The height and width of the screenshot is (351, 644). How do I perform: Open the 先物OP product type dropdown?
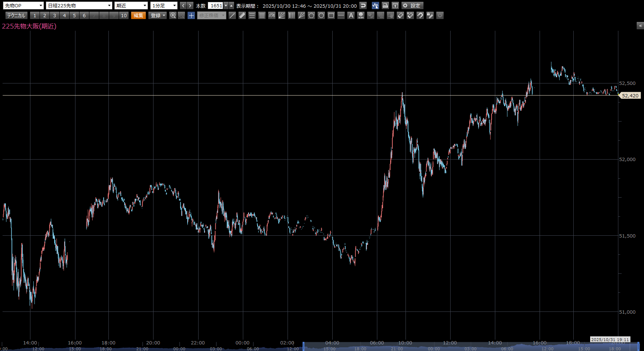[x=23, y=5]
